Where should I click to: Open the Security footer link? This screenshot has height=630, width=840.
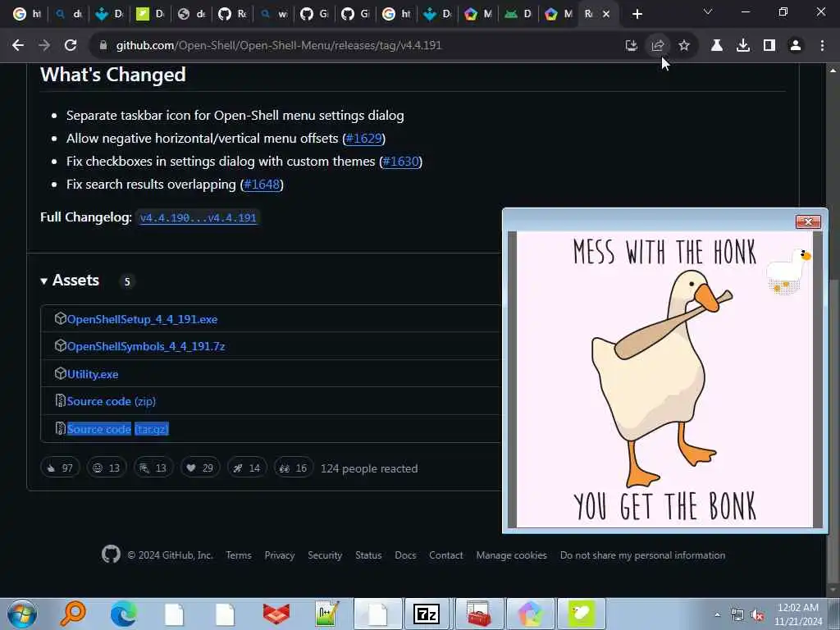(325, 555)
